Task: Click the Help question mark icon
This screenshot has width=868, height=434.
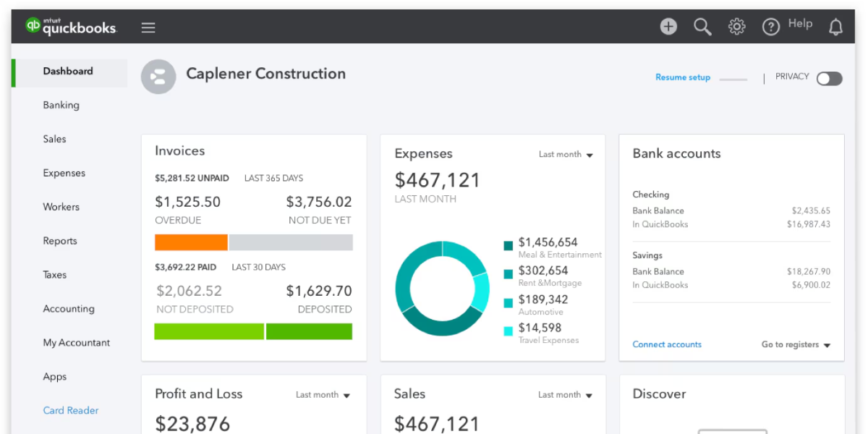Action: 770,27
